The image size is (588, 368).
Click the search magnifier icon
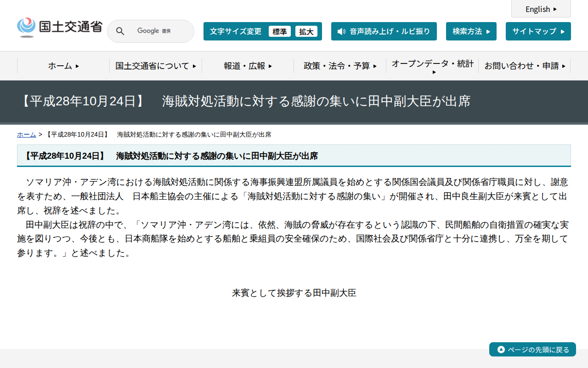click(x=120, y=31)
